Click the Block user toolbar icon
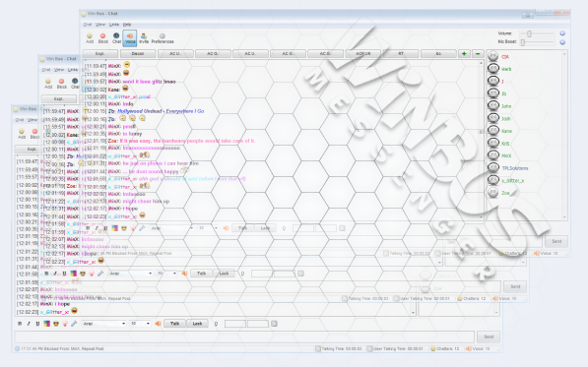The height and width of the screenshot is (367, 588). coord(103,37)
